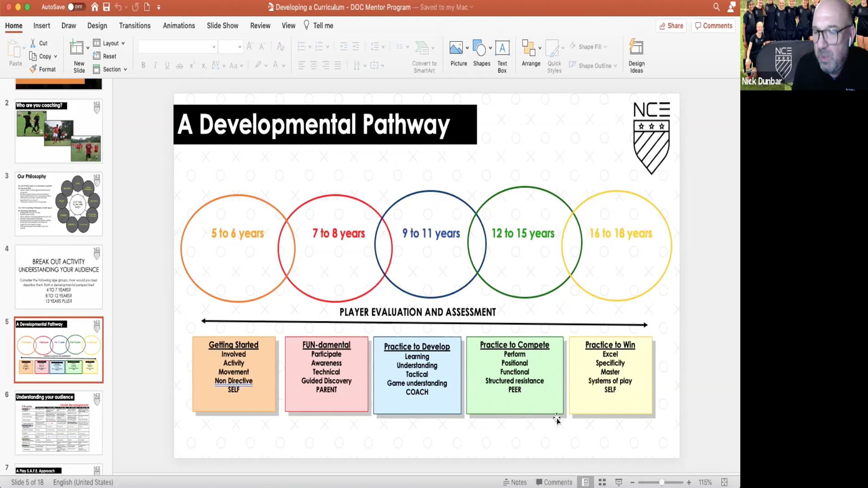
Task: Click the Reset button
Action: (x=104, y=56)
